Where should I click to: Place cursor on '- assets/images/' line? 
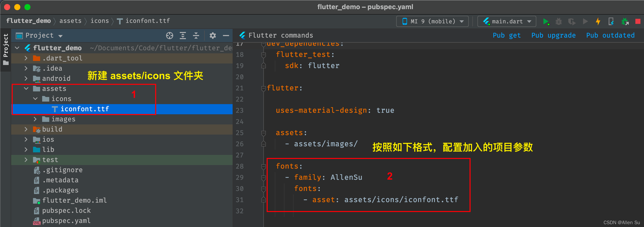point(321,144)
